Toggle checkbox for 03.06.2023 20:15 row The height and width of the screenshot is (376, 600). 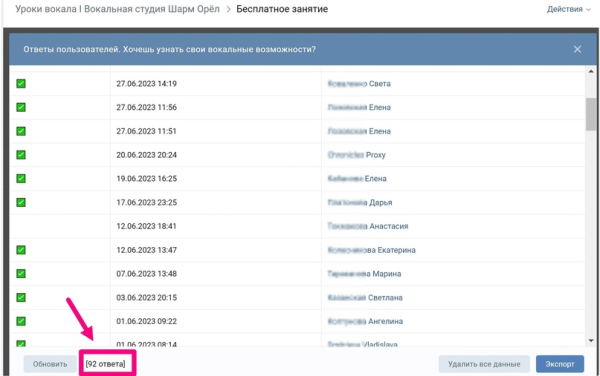pyautogui.click(x=21, y=297)
